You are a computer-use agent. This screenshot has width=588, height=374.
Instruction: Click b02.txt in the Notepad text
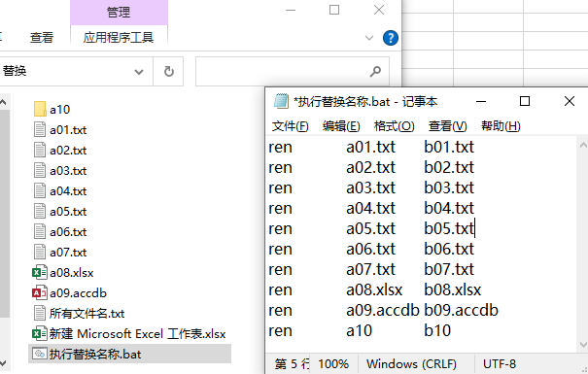pos(449,167)
